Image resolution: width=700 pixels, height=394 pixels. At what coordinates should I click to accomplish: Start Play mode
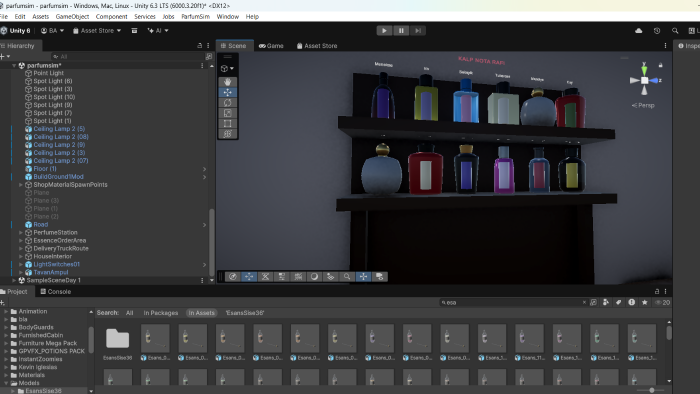coord(384,31)
